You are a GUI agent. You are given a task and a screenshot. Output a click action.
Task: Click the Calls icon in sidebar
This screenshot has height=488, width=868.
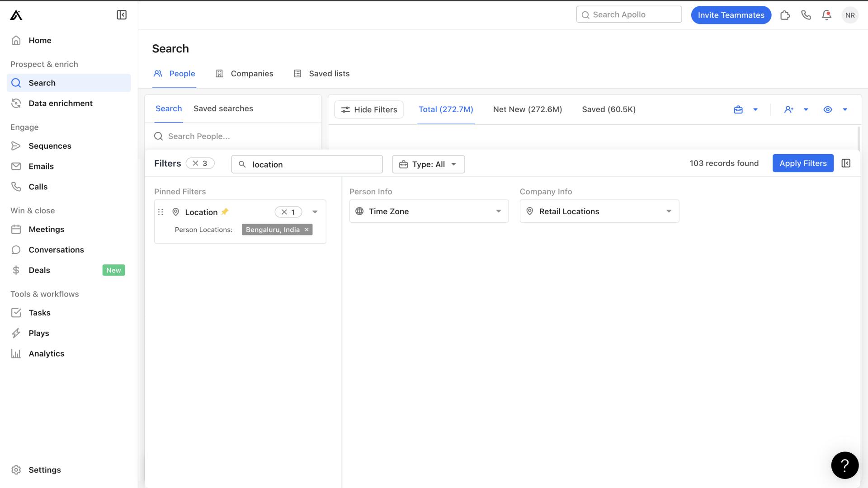tap(16, 186)
